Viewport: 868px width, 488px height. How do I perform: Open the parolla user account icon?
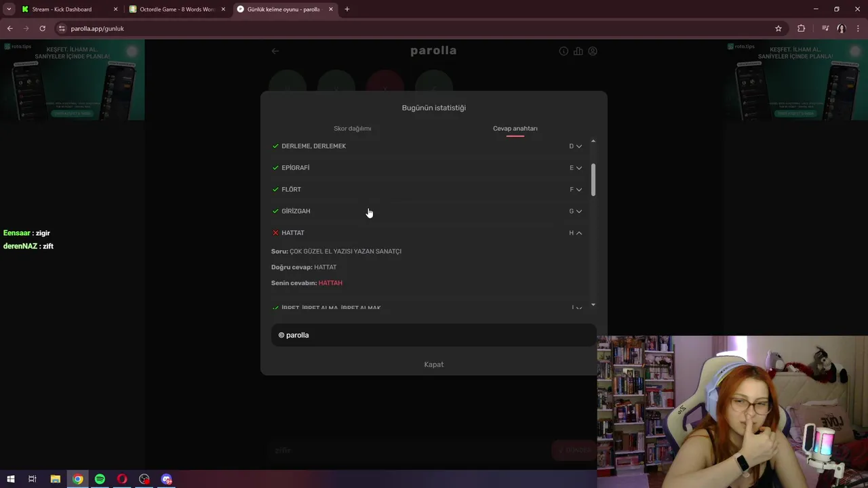click(593, 51)
